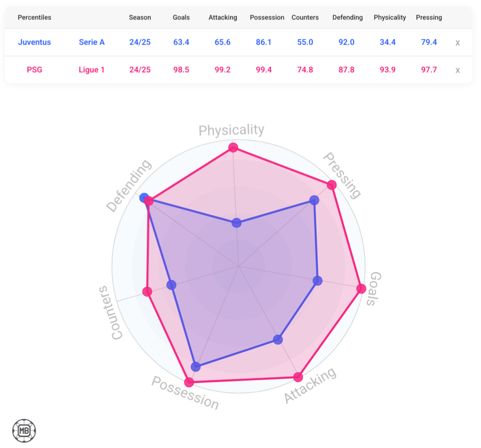Open the MB football logo icon
Viewport: 481px width, 448px height.
(x=24, y=430)
